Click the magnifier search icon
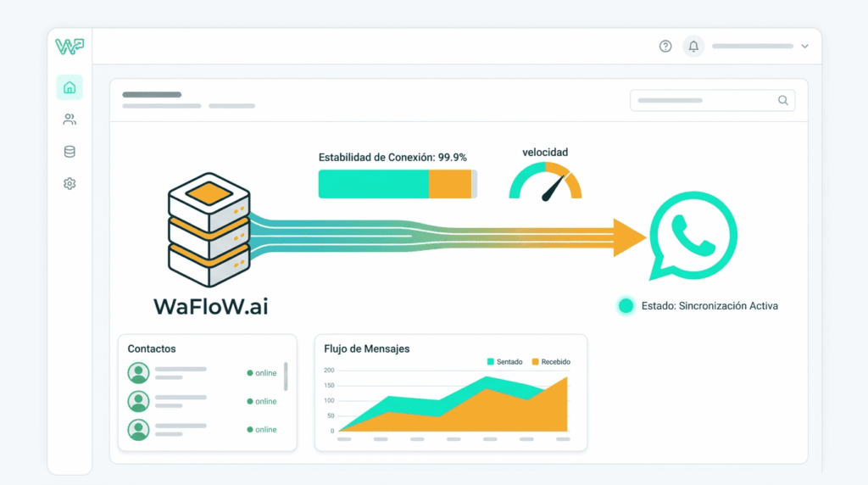This screenshot has width=868, height=485. click(783, 100)
